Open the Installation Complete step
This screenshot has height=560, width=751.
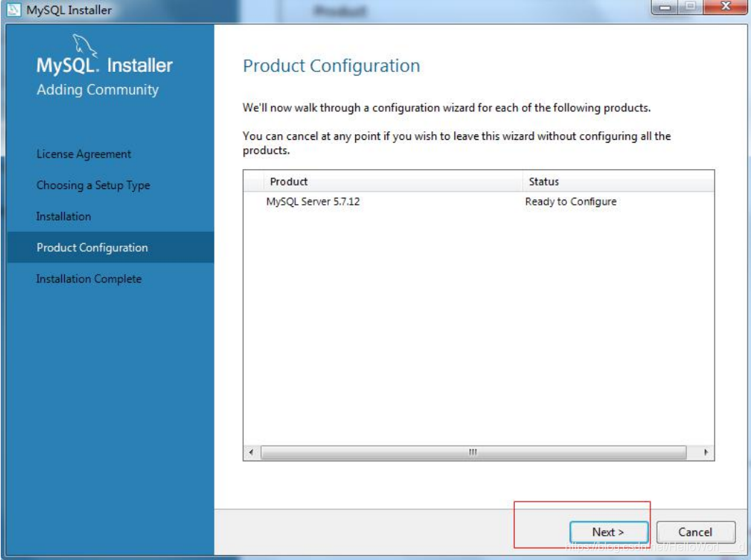[x=89, y=279]
